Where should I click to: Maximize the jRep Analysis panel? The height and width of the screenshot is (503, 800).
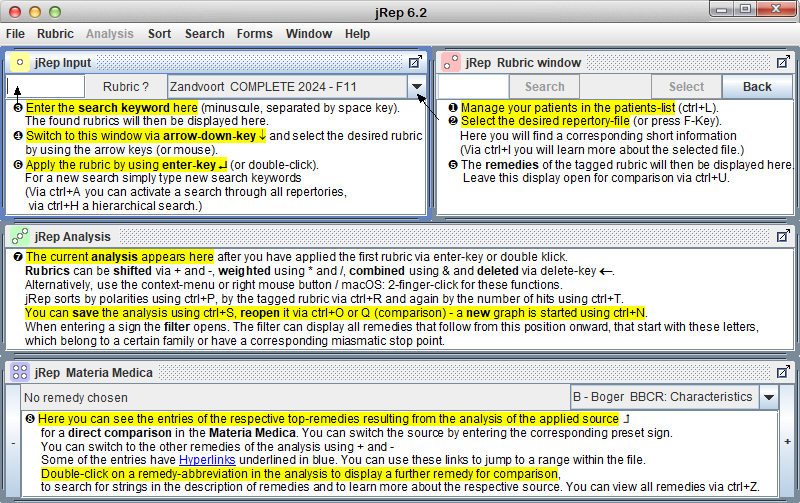click(783, 236)
